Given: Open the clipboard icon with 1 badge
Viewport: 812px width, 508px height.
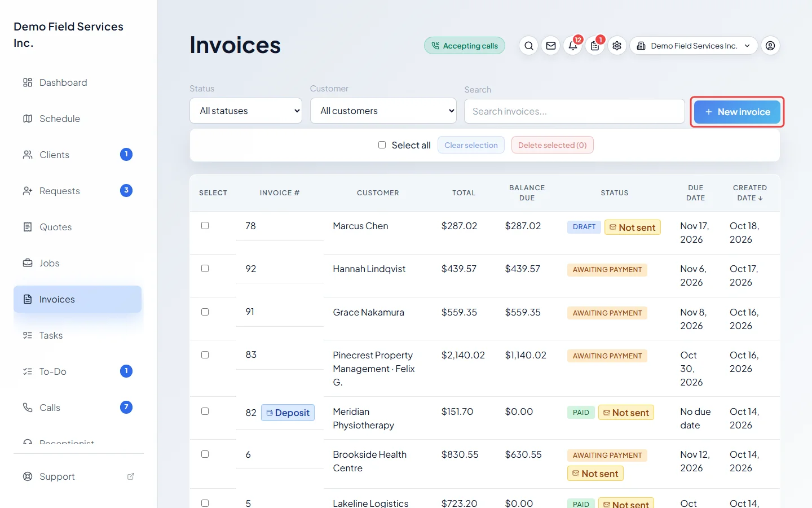Looking at the screenshot, I should (595, 46).
